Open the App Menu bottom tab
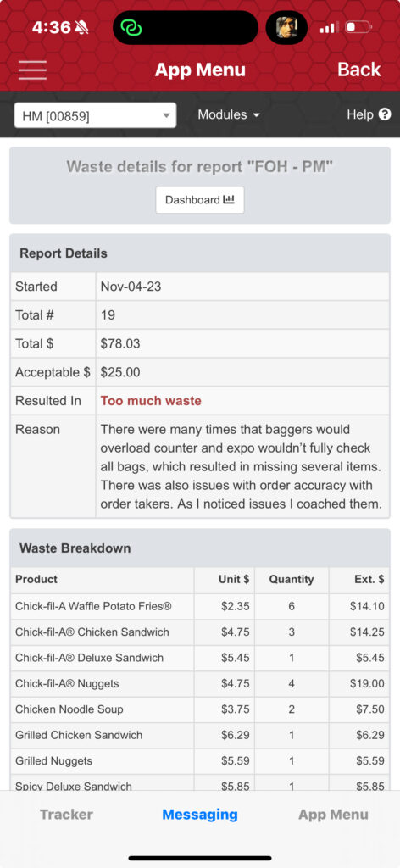Image resolution: width=400 pixels, height=868 pixels. pyautogui.click(x=333, y=815)
